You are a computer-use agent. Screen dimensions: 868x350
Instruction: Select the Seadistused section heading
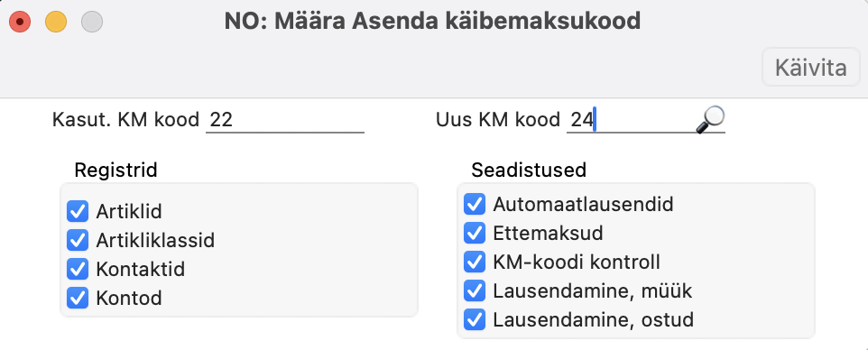tap(529, 170)
